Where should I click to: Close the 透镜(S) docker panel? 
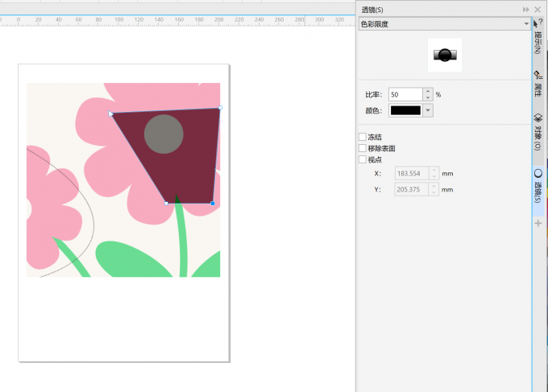pyautogui.click(x=538, y=10)
